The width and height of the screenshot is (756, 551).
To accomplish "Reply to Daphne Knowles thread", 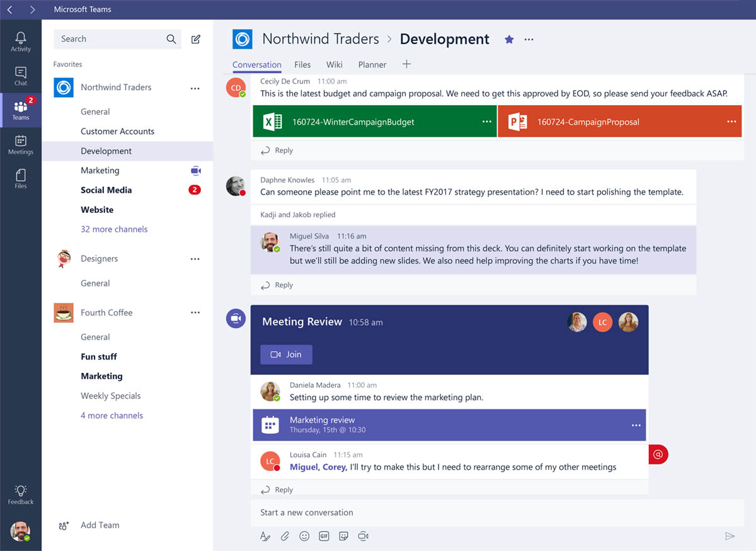I will (x=277, y=285).
